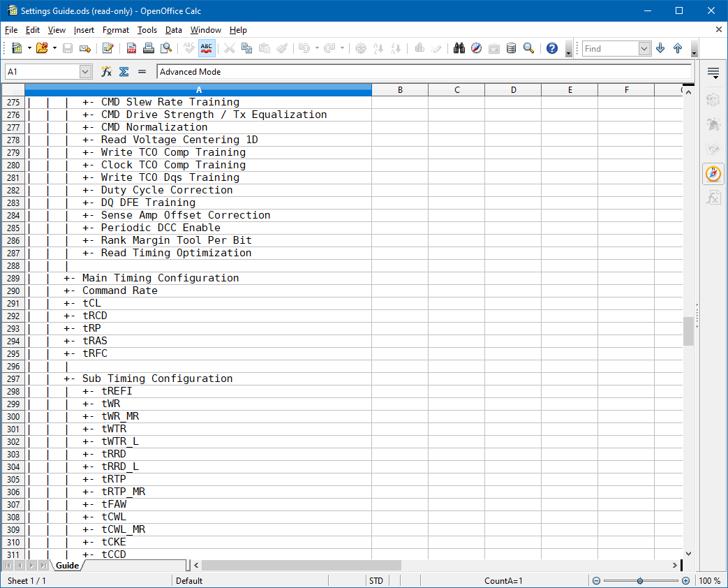Viewport: 728px width, 588px height.
Task: Open the Function Wizard icon
Action: coord(107,71)
